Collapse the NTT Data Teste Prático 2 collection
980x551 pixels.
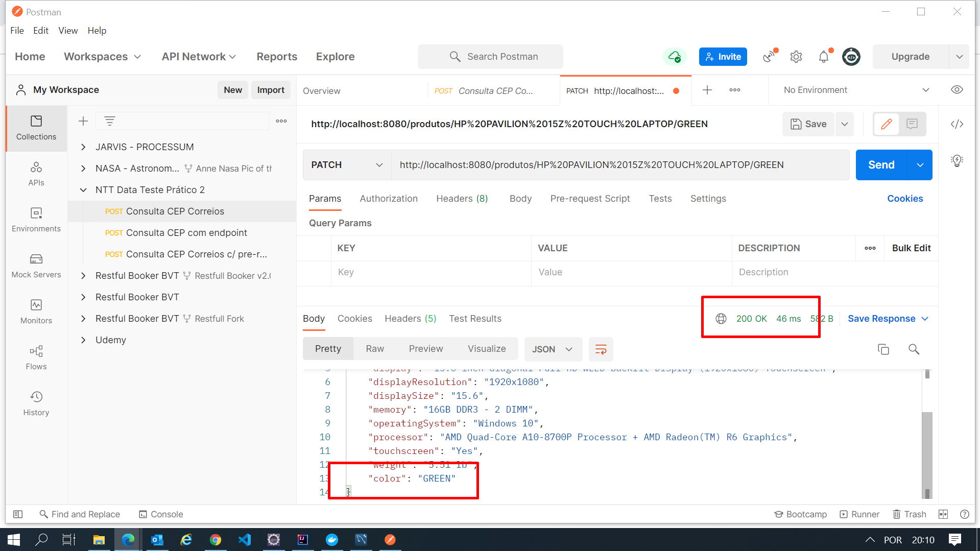(83, 189)
